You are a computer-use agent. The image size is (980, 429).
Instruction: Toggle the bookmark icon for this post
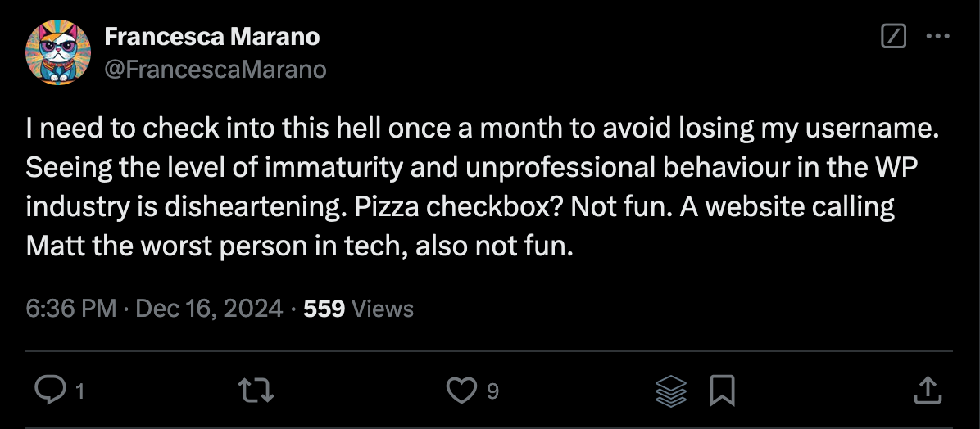click(x=721, y=391)
